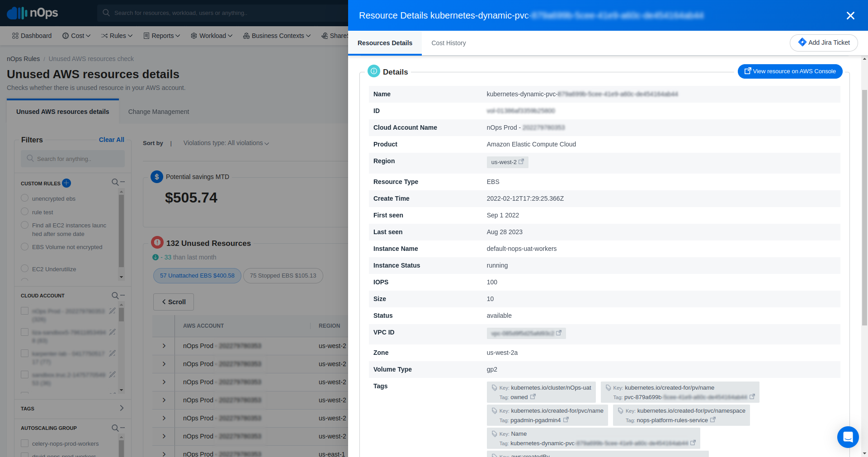Switch to the Cost History tab
This screenshot has width=868, height=457.
(x=448, y=43)
